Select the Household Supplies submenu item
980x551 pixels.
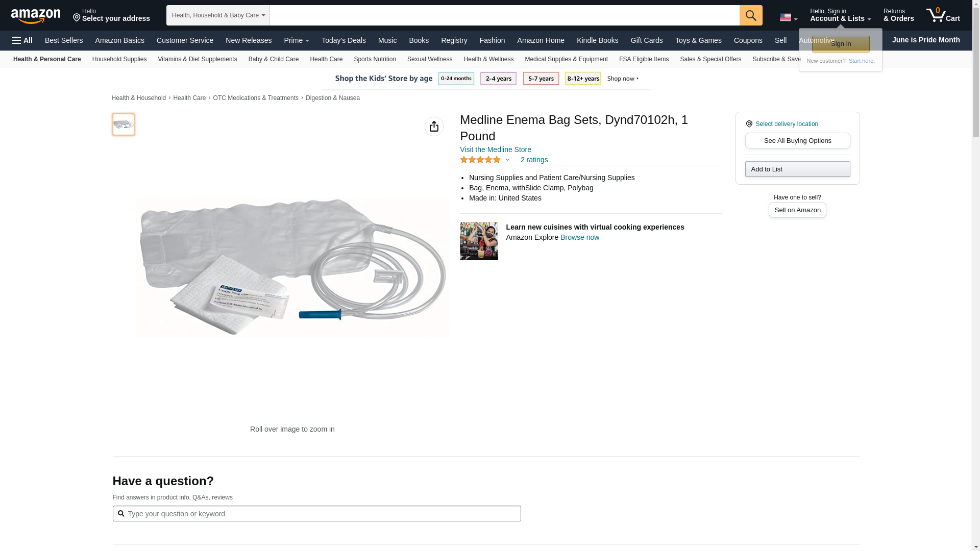(119, 59)
